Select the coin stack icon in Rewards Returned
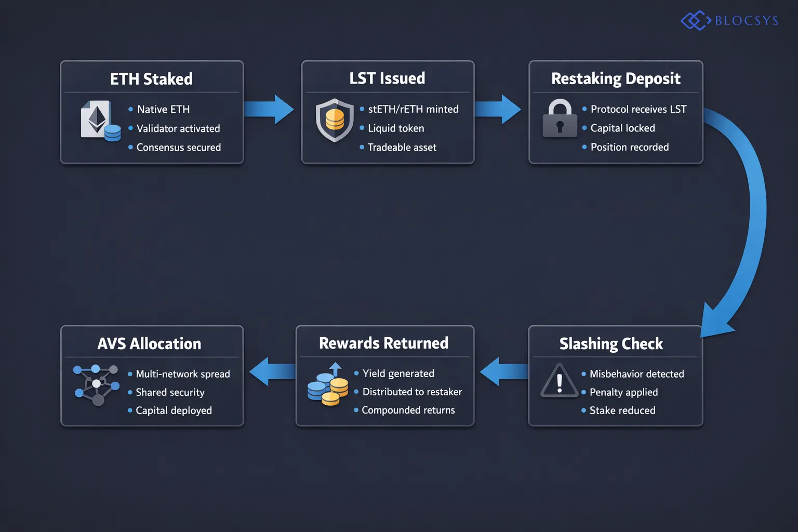 coord(327,392)
